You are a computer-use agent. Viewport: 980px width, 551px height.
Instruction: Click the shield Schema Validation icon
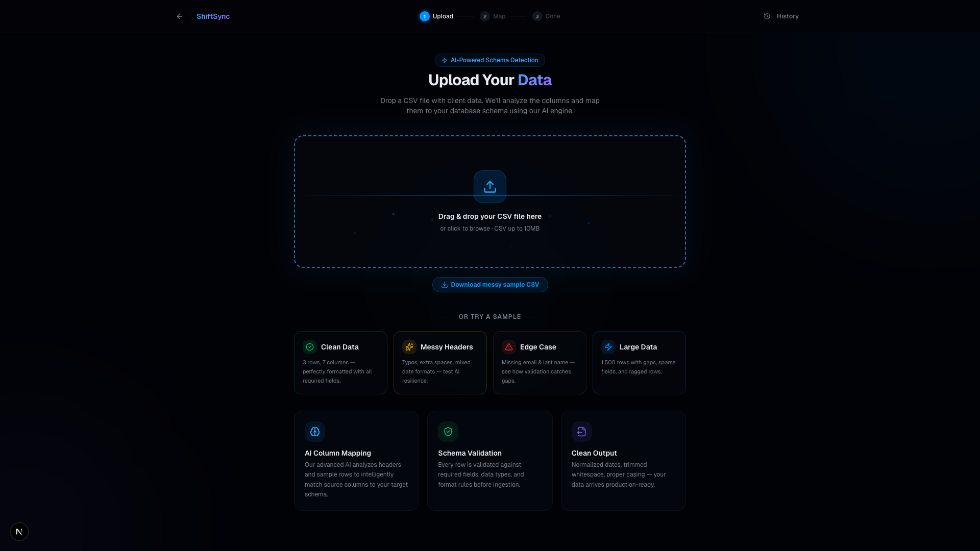[x=448, y=432]
